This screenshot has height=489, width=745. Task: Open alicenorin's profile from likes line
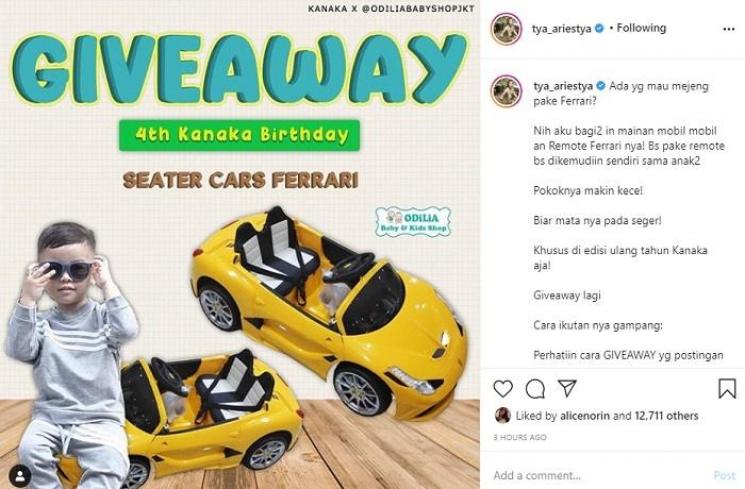tap(584, 416)
